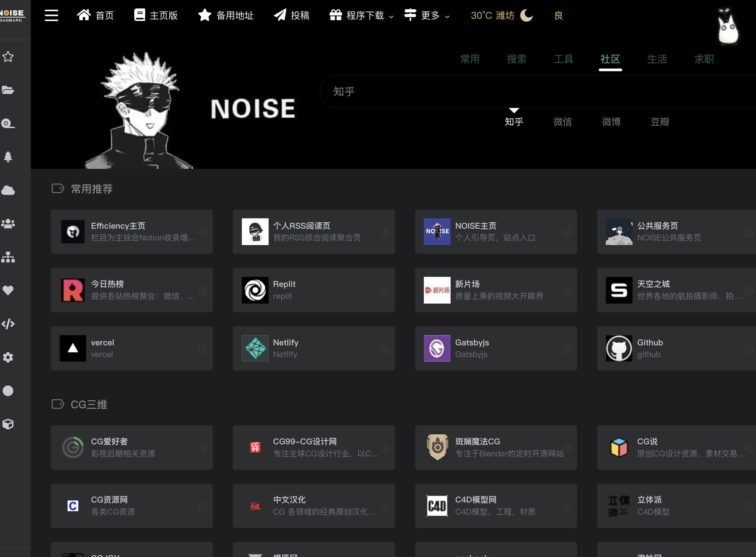This screenshot has height=557, width=756.
Task: Click the code brackets icon in sidebar
Action: tap(8, 324)
